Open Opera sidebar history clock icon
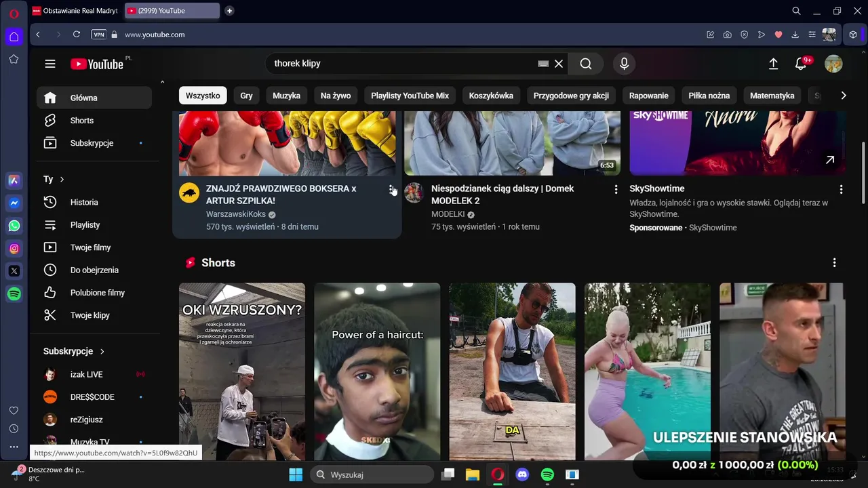 14,429
